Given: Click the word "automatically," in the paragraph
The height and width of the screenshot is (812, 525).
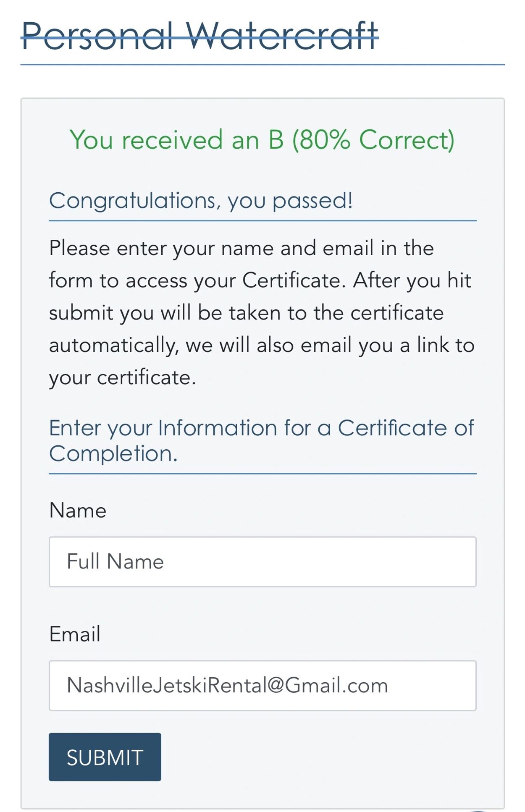Looking at the screenshot, I should click(x=114, y=346).
